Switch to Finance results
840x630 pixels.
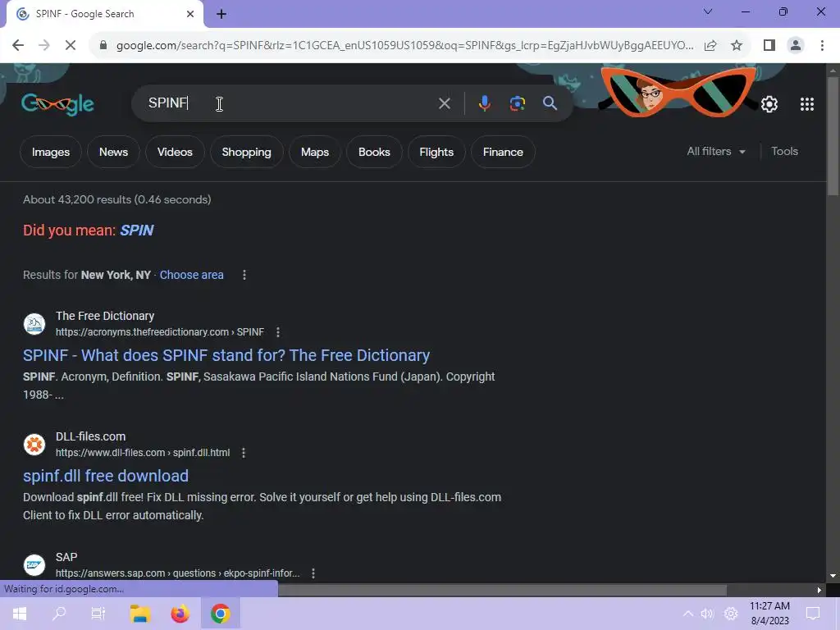point(503,152)
